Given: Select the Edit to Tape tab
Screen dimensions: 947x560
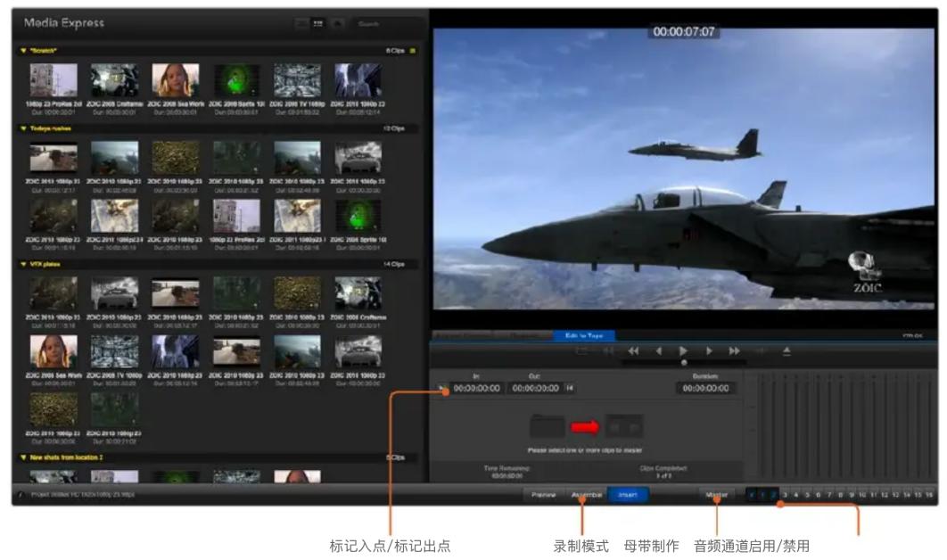Looking at the screenshot, I should (x=584, y=335).
